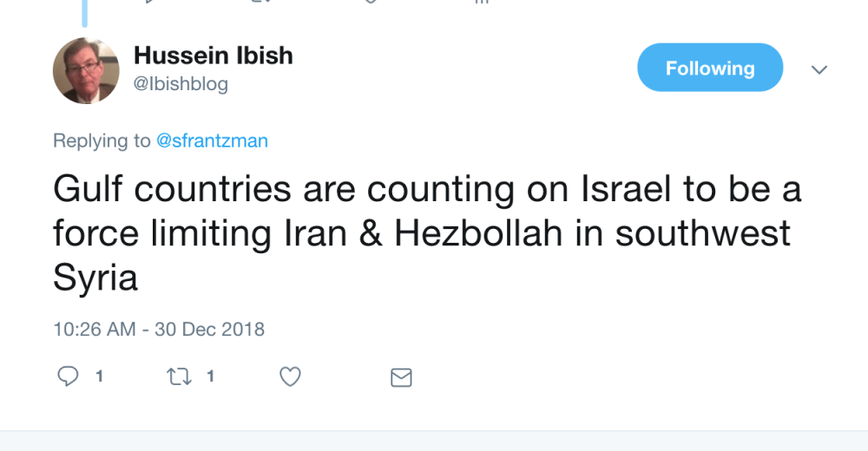The width and height of the screenshot is (868, 451).
Task: Click the word 'Syria' ending the tweet
Action: pos(95,278)
